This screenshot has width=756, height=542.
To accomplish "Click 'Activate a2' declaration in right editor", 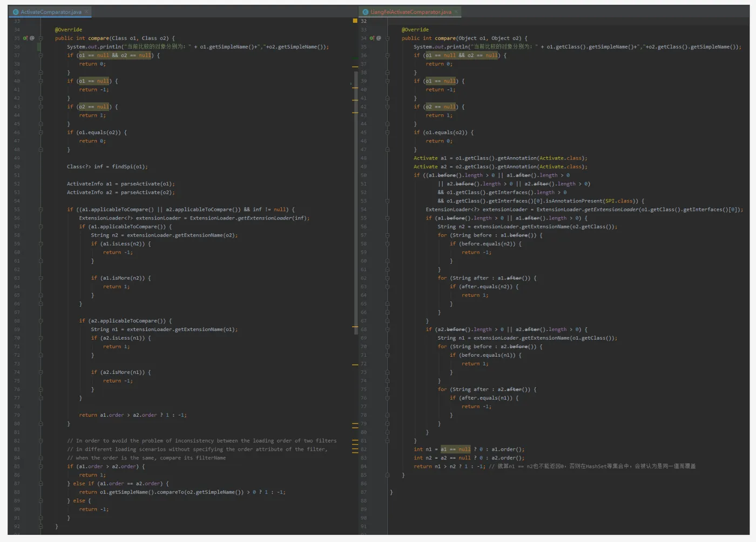I will tap(430, 167).
